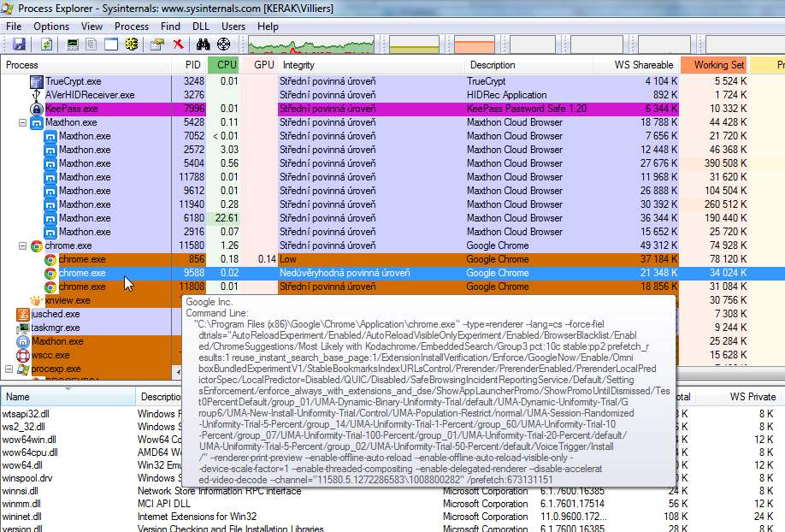This screenshot has width=785, height=532.
Task: Sort by the WS Shareable column header
Action: point(636,65)
